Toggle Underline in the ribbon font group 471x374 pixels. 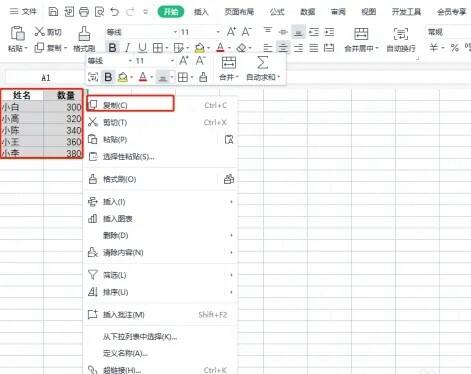pos(142,48)
